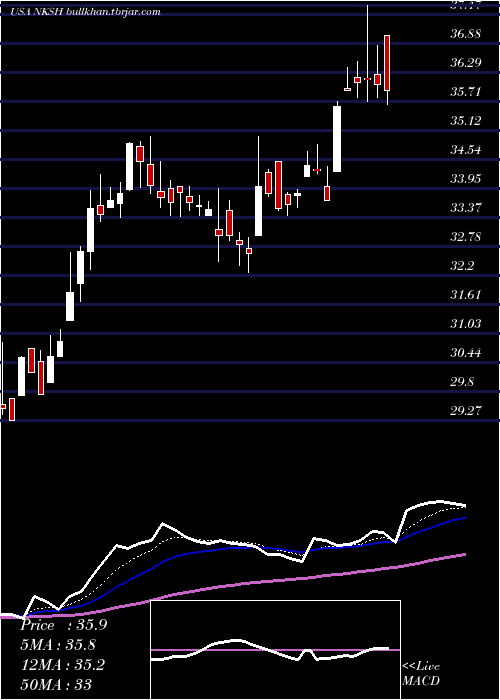Click the 34.54 price axis label
The height and width of the screenshot is (700, 500).
coord(466,150)
